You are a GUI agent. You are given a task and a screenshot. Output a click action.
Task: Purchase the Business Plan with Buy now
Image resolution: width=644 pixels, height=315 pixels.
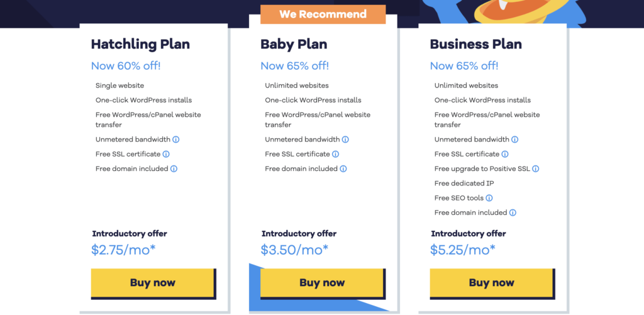491,282
